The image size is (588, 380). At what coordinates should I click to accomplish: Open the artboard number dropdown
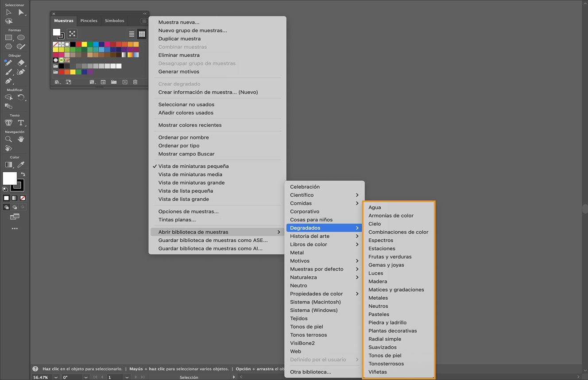(127, 377)
